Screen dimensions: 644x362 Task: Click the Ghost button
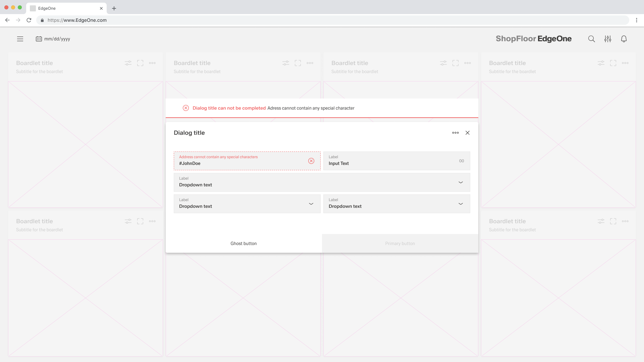pyautogui.click(x=244, y=243)
